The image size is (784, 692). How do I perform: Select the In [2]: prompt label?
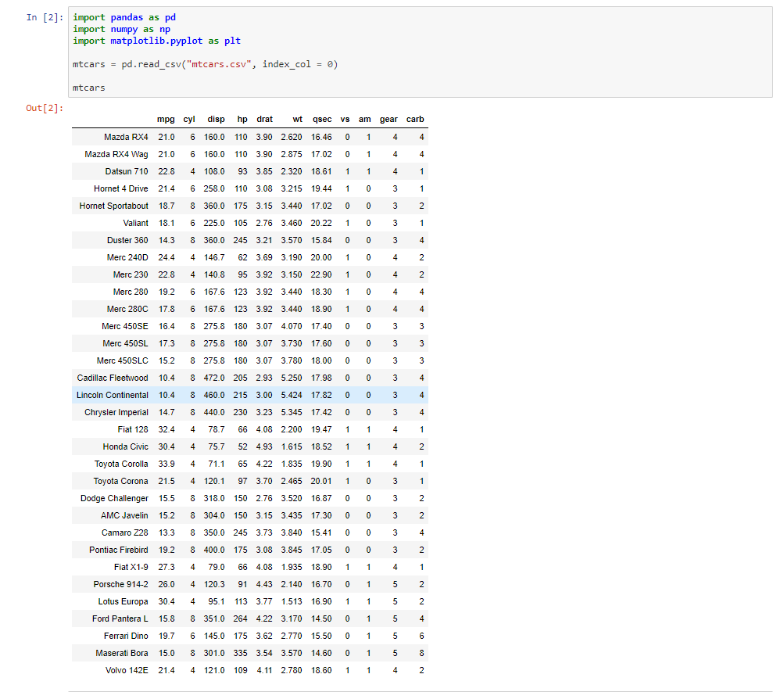point(45,17)
